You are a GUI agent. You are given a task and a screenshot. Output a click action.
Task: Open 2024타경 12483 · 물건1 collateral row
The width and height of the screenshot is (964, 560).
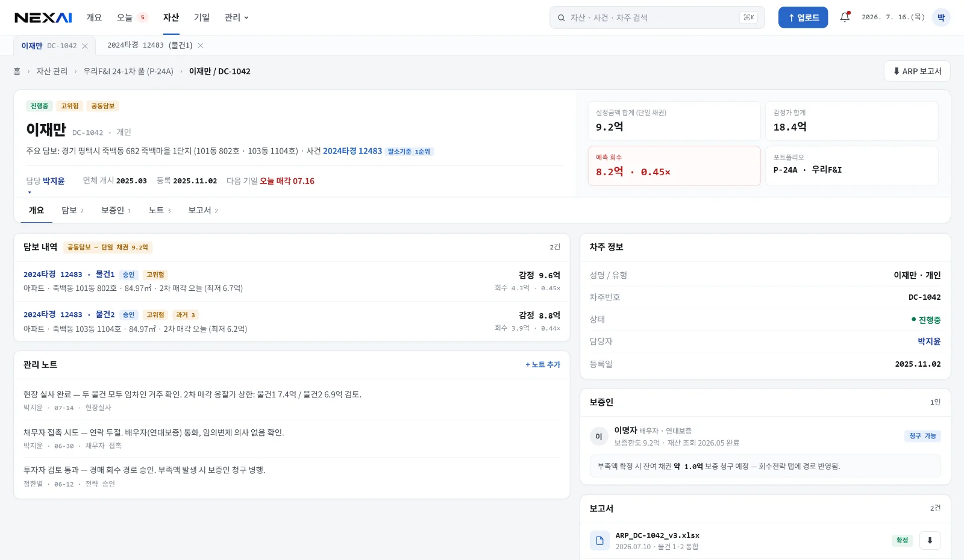[292, 281]
